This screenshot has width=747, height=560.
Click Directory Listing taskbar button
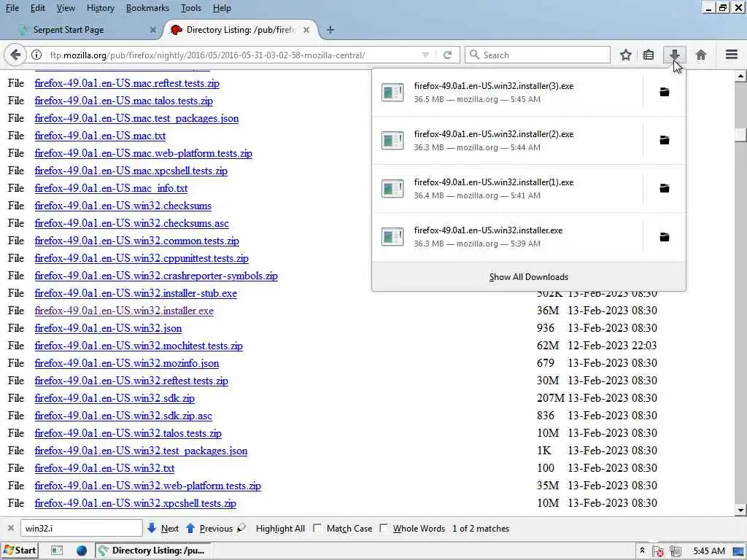pos(152,551)
